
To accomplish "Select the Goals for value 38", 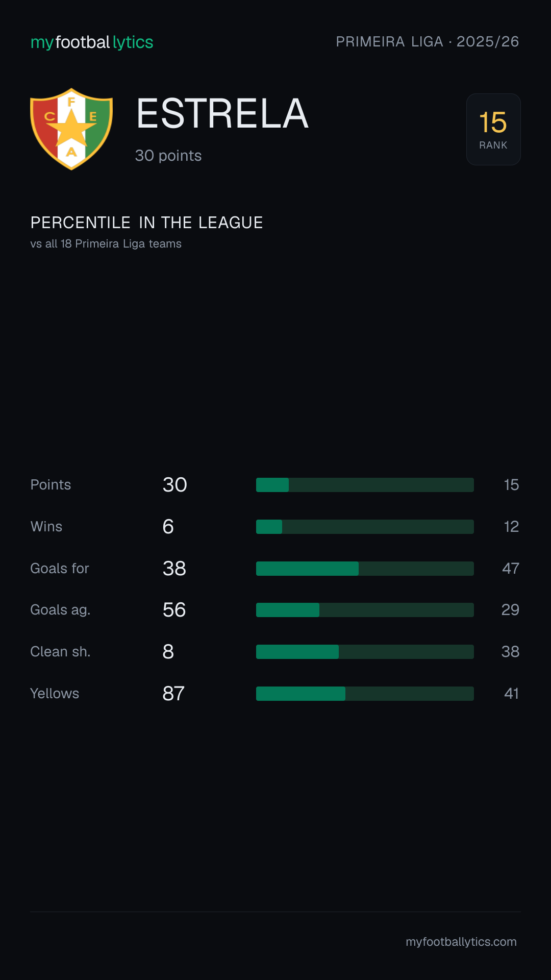I will (174, 569).
